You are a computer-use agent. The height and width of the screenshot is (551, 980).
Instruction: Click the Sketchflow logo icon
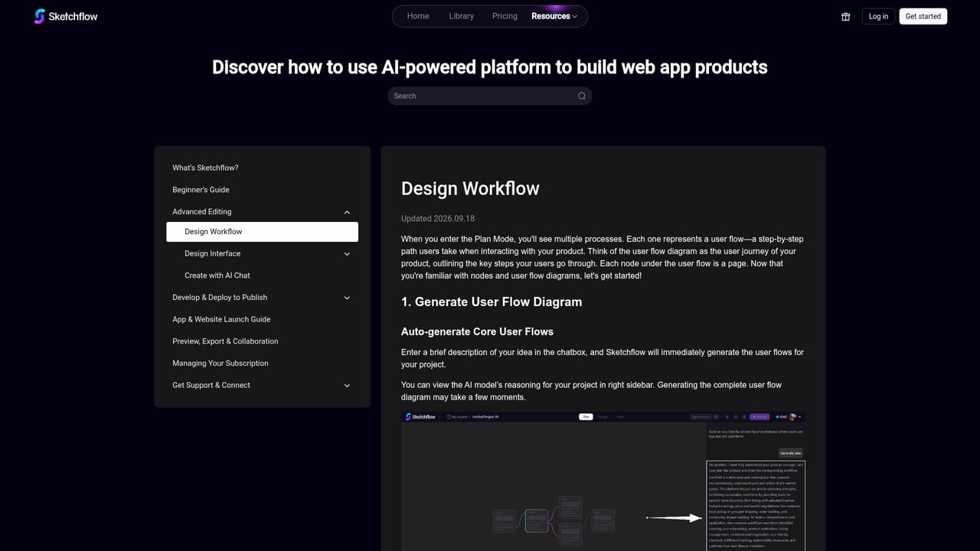click(40, 16)
